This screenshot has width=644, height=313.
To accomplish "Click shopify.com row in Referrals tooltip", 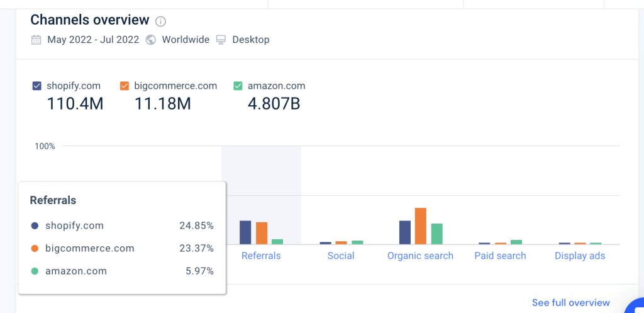I will (122, 226).
